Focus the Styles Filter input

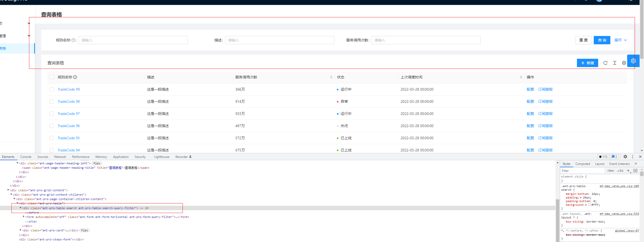pyautogui.click(x=582, y=171)
